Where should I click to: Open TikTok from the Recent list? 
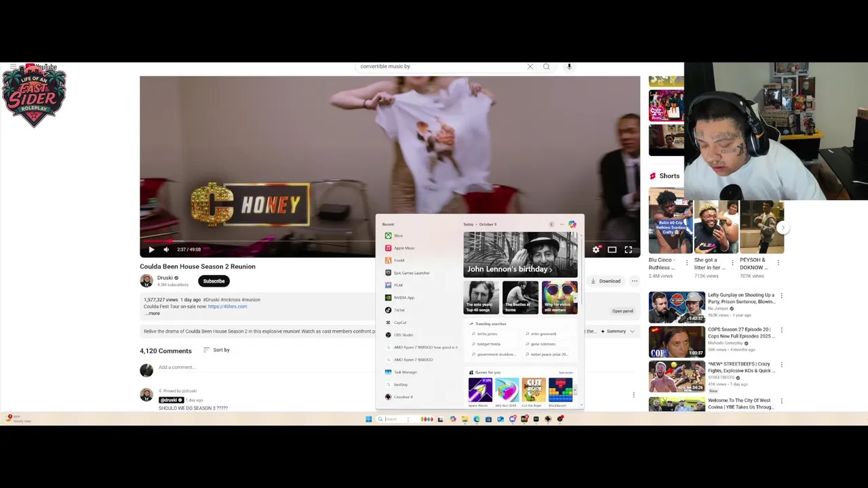[x=420, y=310]
